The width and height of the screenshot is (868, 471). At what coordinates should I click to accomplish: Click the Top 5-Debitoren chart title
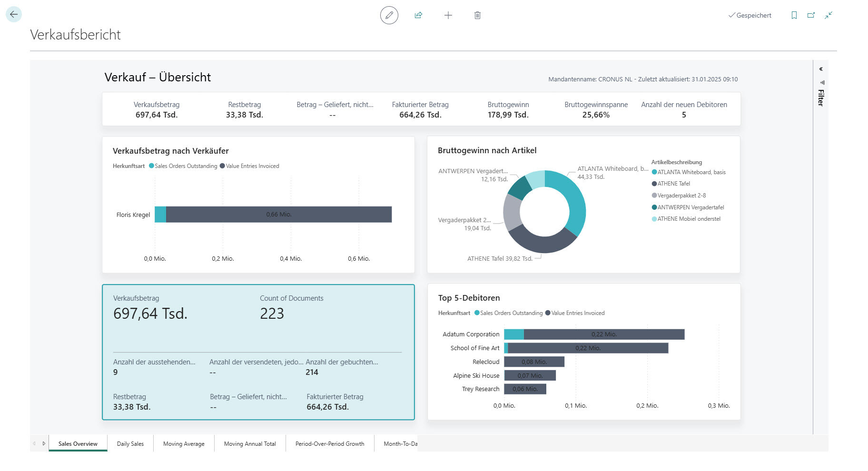[469, 298]
